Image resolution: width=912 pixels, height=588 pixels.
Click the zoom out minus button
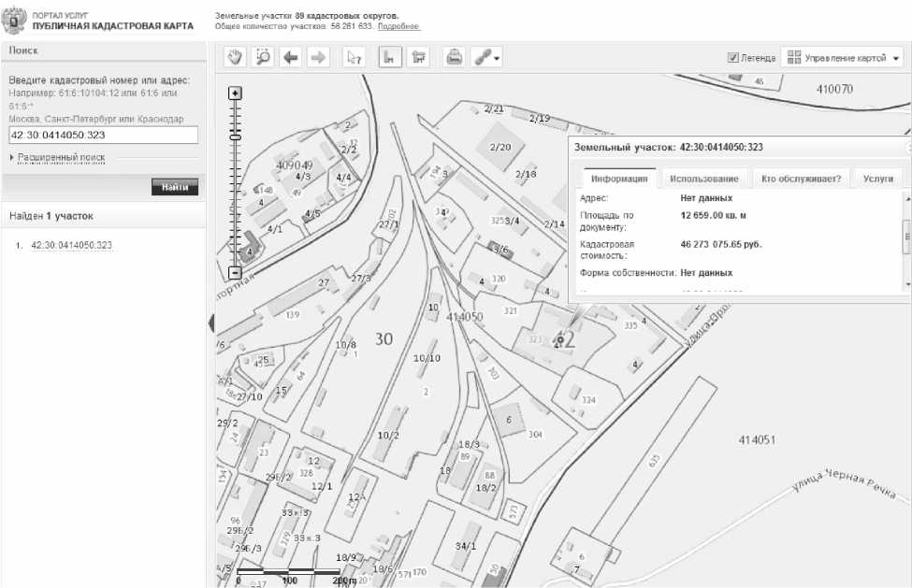pos(236,273)
